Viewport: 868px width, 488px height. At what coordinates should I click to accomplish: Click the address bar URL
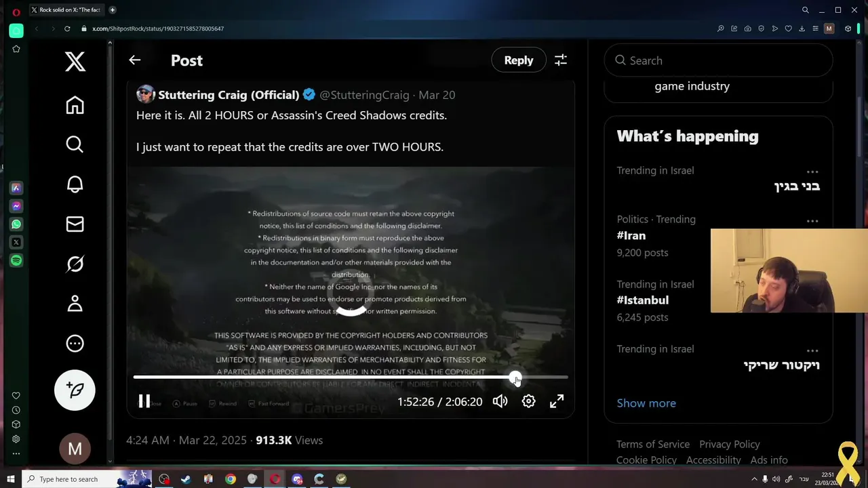tap(158, 28)
